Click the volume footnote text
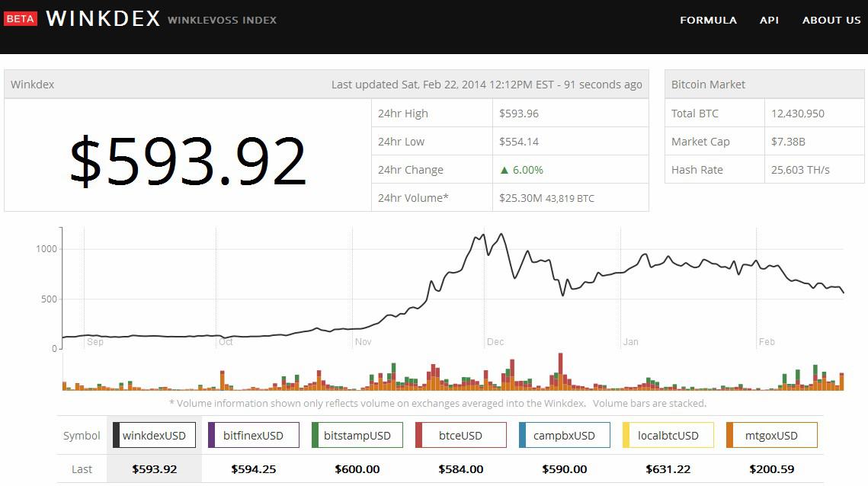The height and width of the screenshot is (486, 868). coord(437,404)
